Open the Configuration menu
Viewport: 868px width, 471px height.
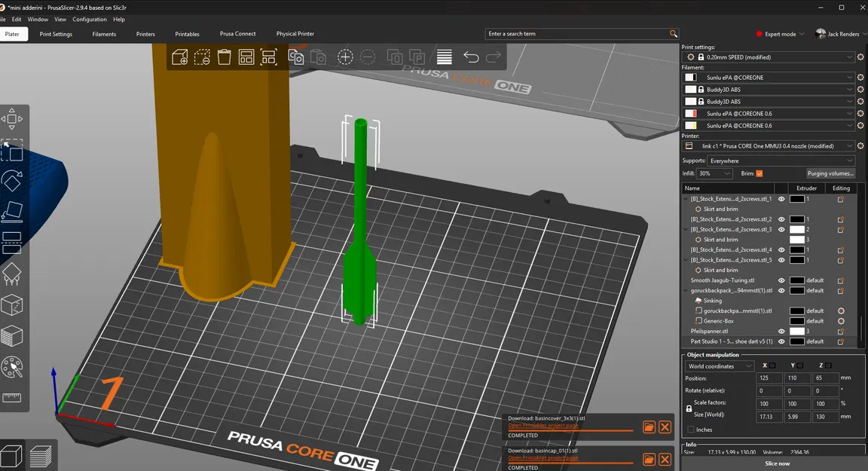(89, 20)
